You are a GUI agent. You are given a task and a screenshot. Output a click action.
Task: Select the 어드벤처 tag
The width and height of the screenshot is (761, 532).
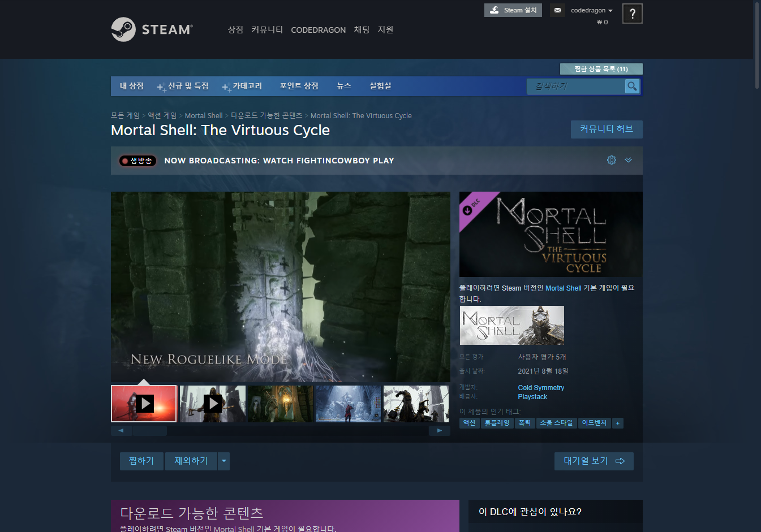click(x=594, y=423)
